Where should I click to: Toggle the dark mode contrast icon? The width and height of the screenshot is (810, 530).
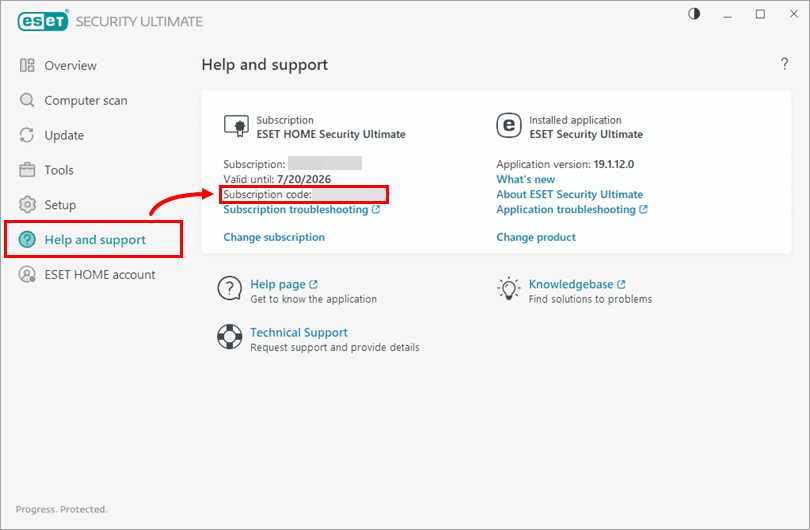[694, 14]
